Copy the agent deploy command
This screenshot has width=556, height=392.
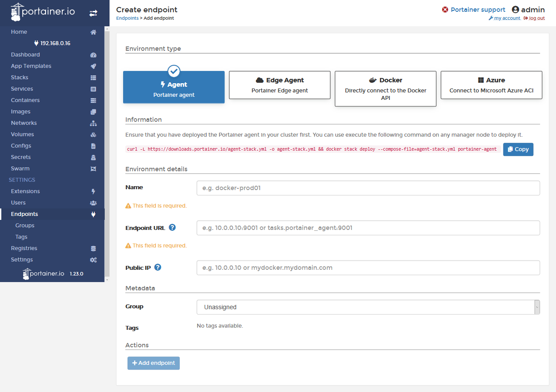click(x=518, y=149)
